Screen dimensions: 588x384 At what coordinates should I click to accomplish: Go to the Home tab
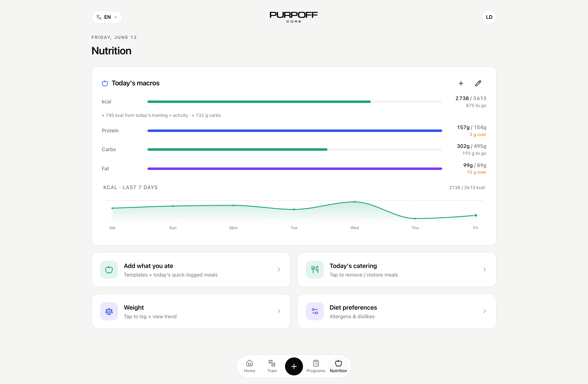(x=249, y=366)
